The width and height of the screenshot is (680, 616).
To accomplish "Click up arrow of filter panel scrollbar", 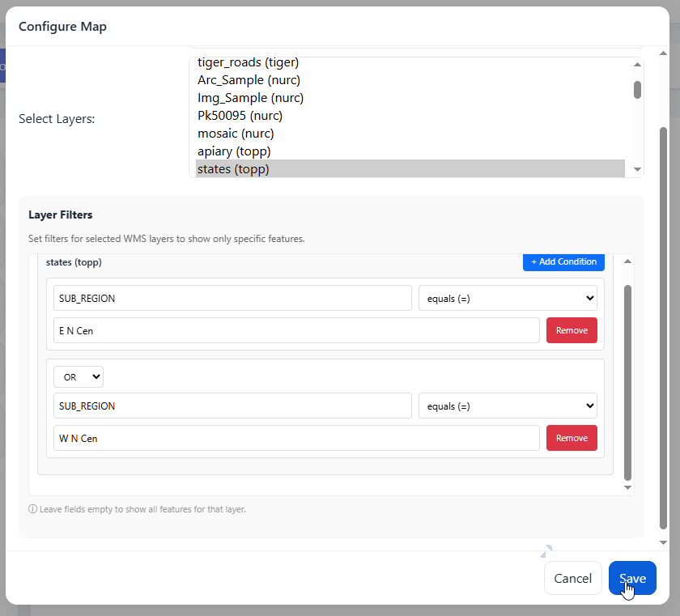I will coord(627,261).
